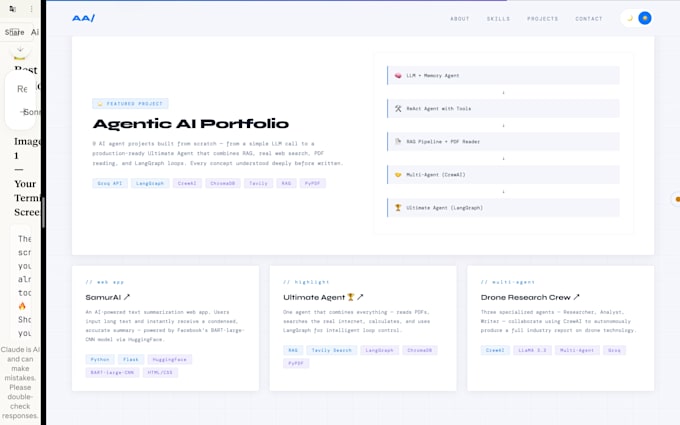Click the Groq API tag in hero
Viewport: 680px width, 425px height.
pyautogui.click(x=110, y=183)
